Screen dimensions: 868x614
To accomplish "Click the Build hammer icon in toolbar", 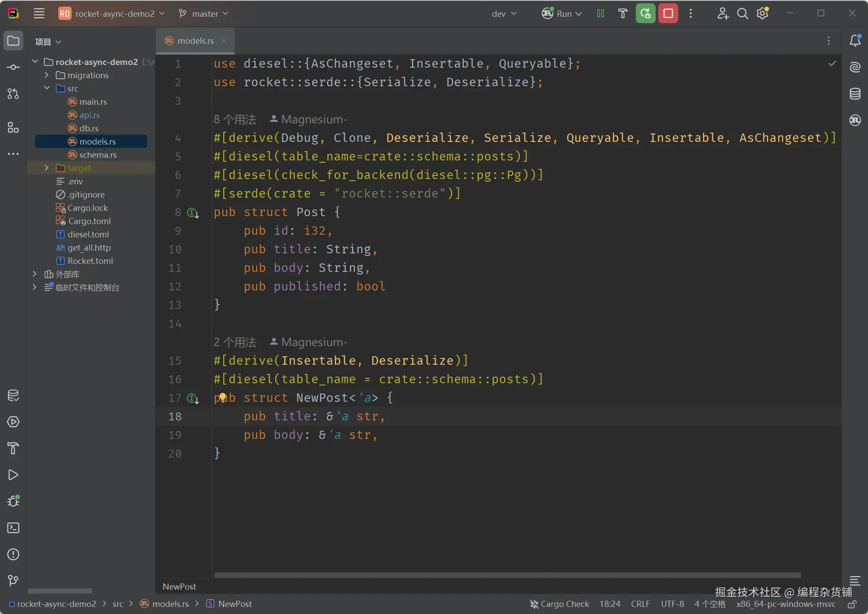I will coord(622,14).
